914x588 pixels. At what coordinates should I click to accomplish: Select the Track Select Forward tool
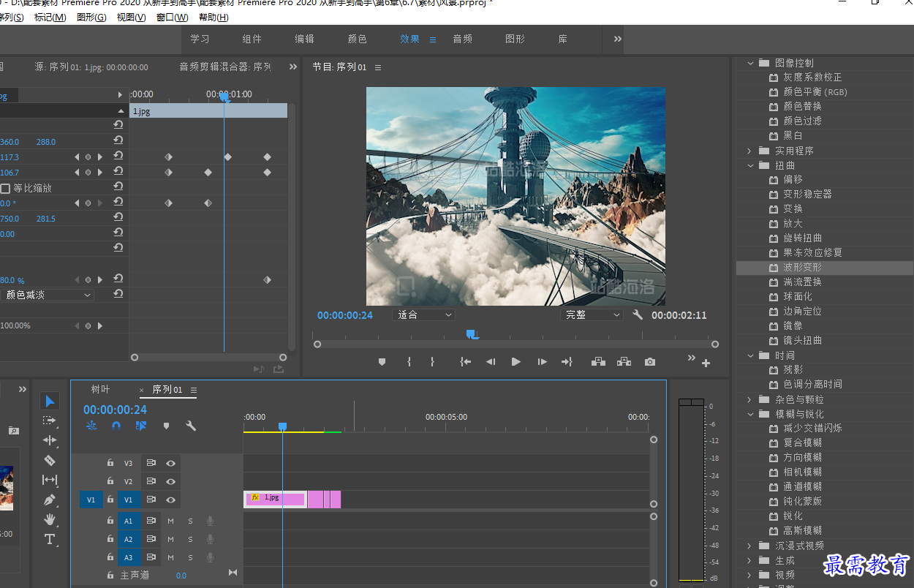coord(50,421)
